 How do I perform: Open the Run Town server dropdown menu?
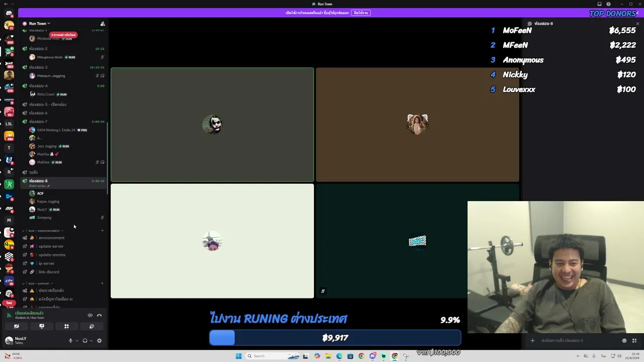tap(39, 24)
